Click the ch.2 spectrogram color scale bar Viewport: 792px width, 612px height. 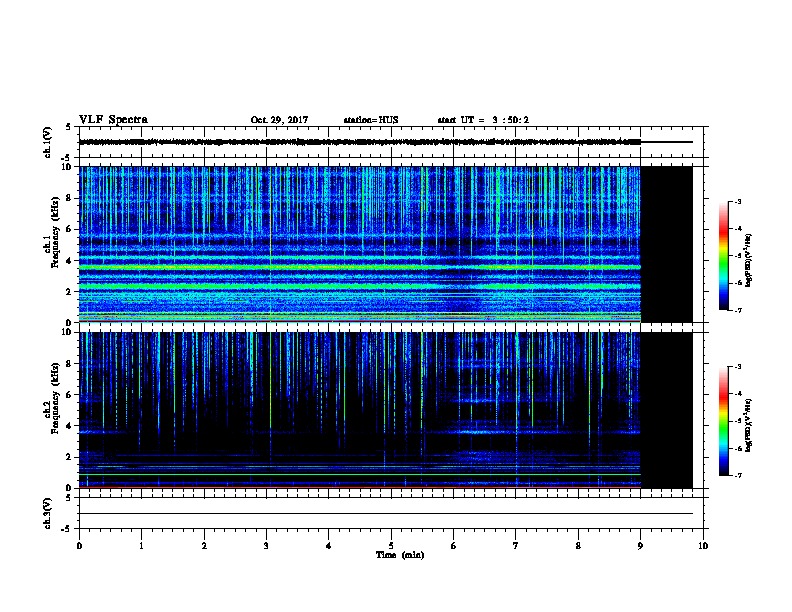(723, 421)
